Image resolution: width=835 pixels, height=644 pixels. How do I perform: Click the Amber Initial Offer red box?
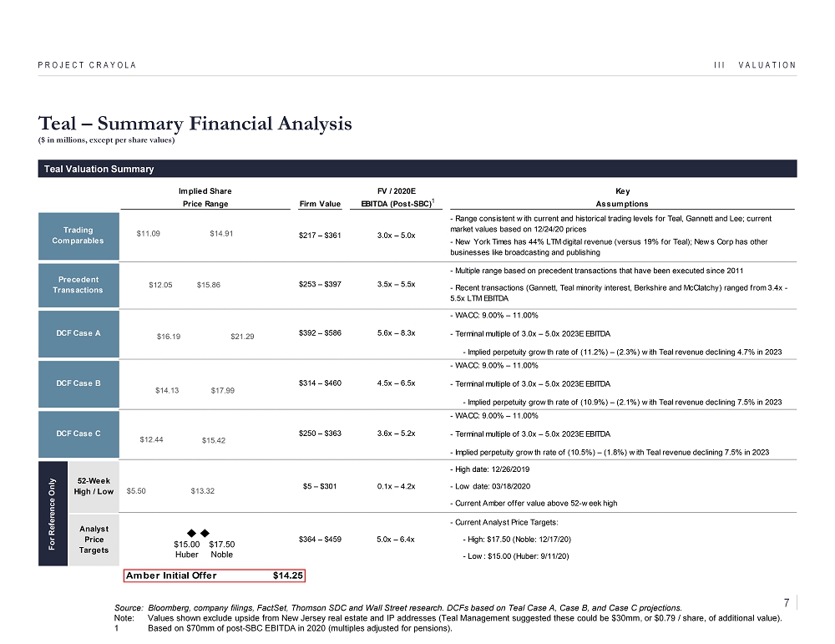tap(215, 576)
